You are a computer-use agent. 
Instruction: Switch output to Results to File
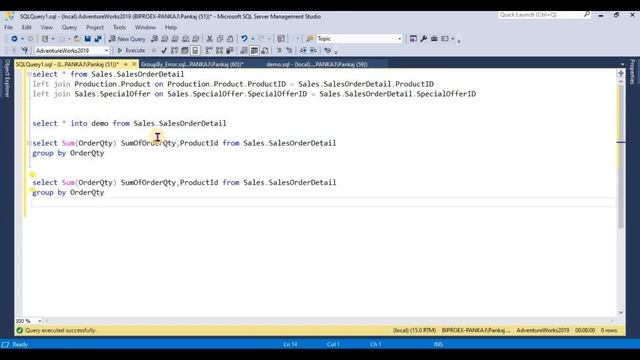click(x=264, y=50)
